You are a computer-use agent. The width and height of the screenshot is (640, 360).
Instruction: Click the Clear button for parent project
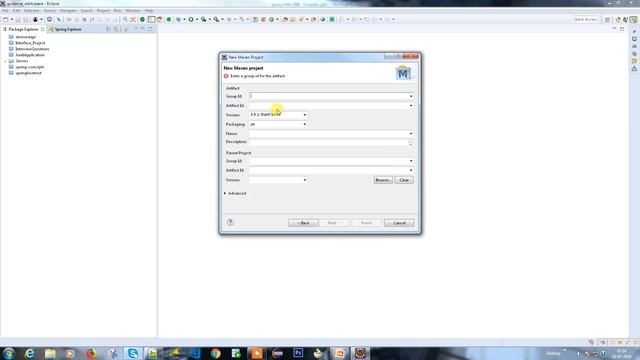pyautogui.click(x=404, y=180)
